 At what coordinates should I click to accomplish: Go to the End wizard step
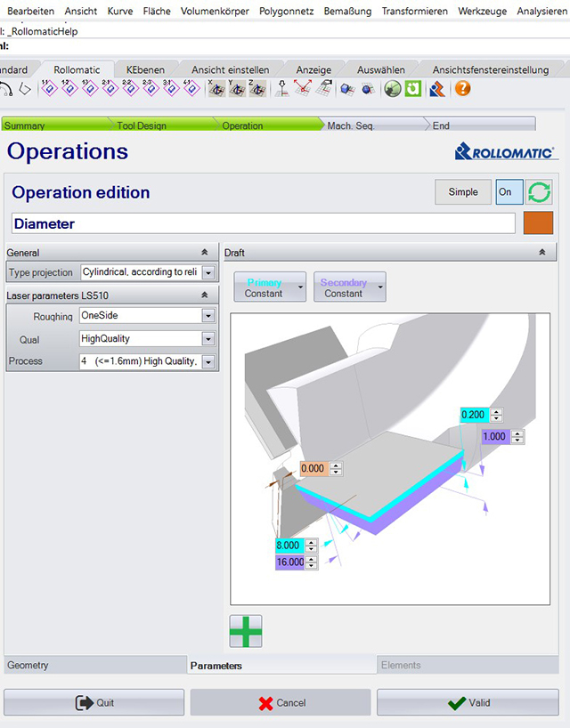click(x=481, y=125)
